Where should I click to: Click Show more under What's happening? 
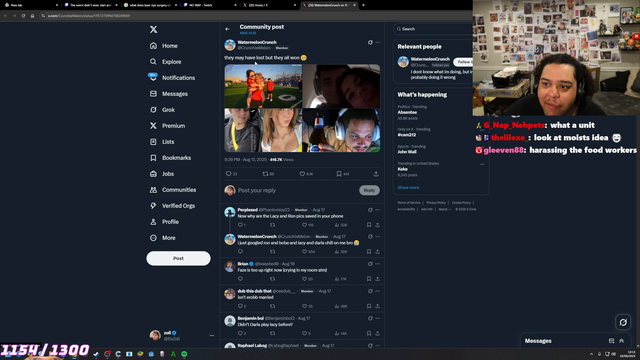click(x=408, y=187)
